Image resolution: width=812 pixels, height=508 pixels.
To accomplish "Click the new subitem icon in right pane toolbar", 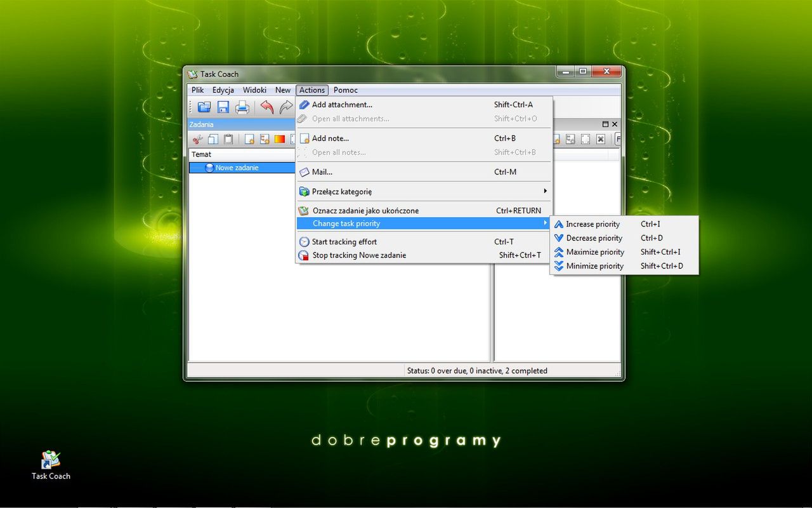I will (x=570, y=139).
